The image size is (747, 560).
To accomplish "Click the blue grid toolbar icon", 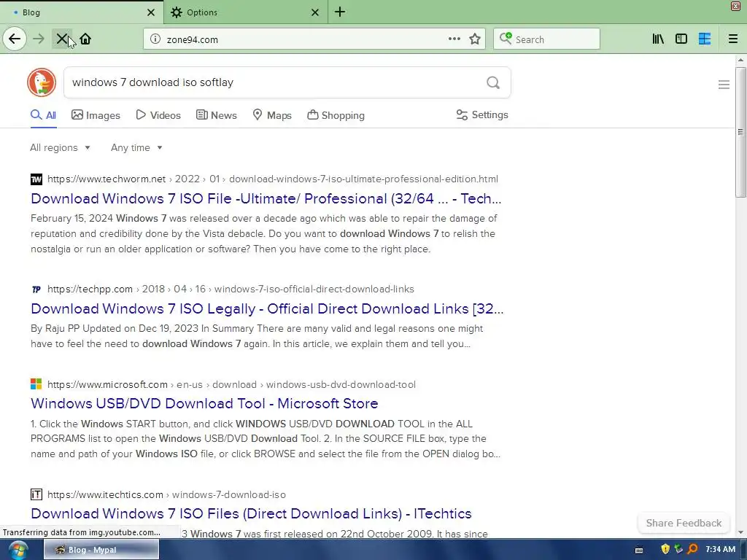I will coord(705,39).
